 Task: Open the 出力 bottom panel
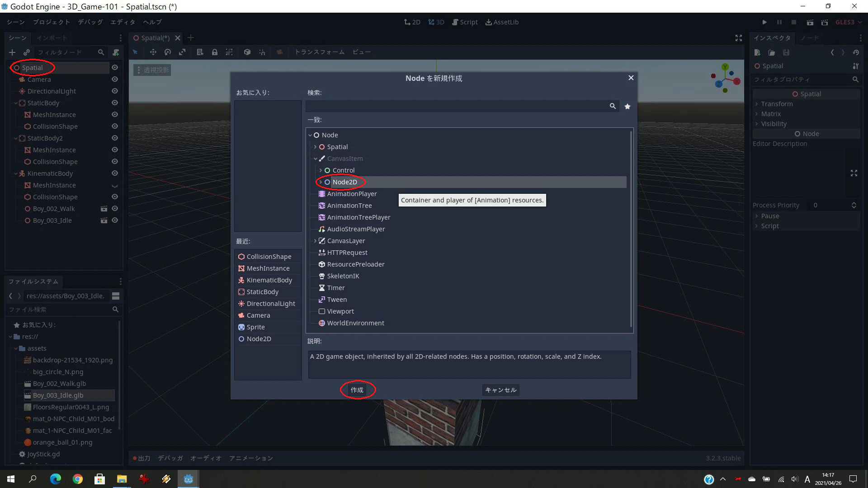(x=142, y=458)
